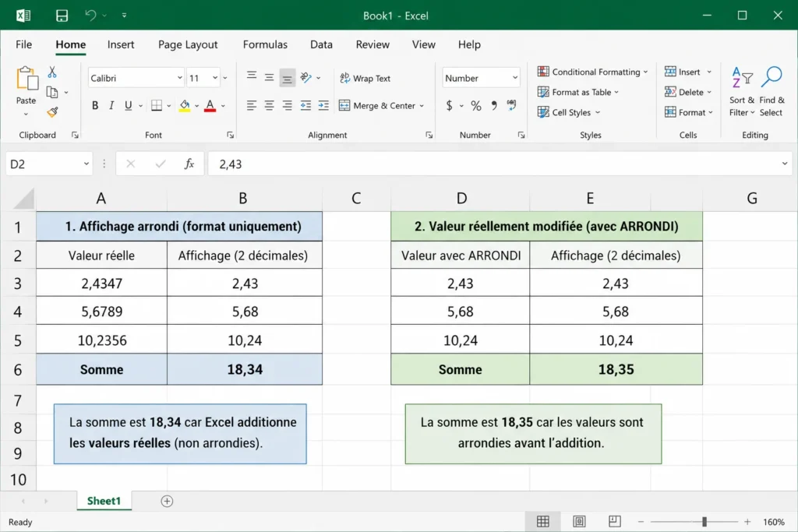Apply the yellow Fill Color
The height and width of the screenshot is (532, 798).
[x=185, y=106]
